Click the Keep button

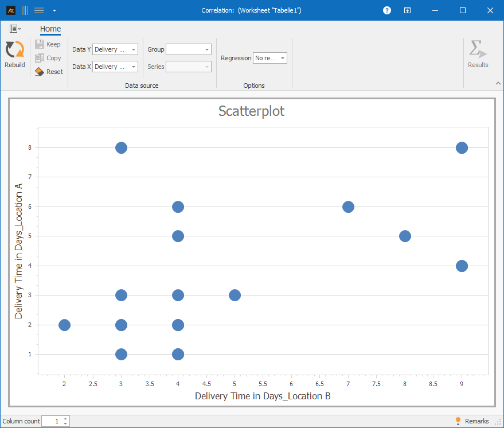[48, 44]
